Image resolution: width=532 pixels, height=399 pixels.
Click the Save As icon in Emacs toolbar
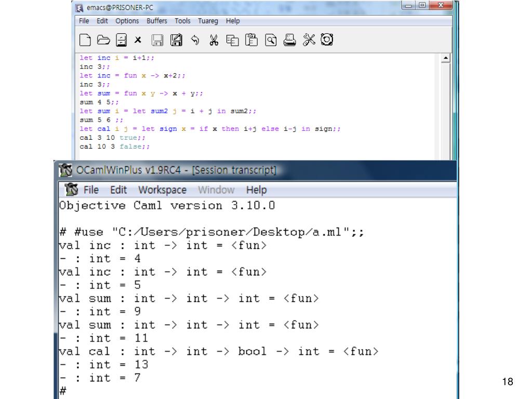(x=176, y=39)
